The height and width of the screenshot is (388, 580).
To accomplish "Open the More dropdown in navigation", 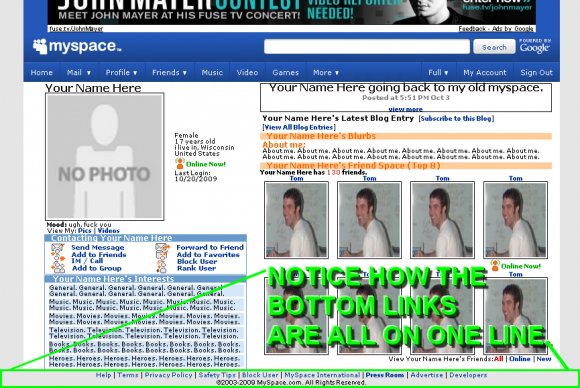I will (326, 72).
